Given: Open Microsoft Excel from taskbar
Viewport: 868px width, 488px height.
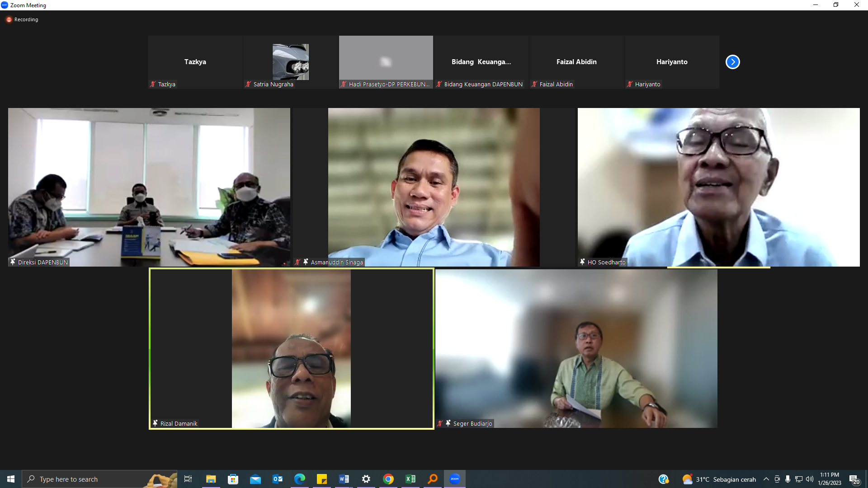Looking at the screenshot, I should pyautogui.click(x=410, y=479).
